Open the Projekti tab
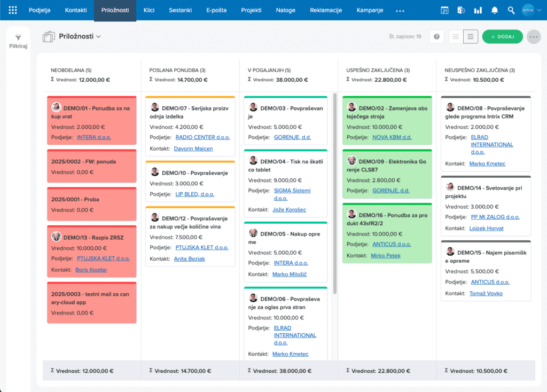The height and width of the screenshot is (392, 547). pyautogui.click(x=251, y=10)
